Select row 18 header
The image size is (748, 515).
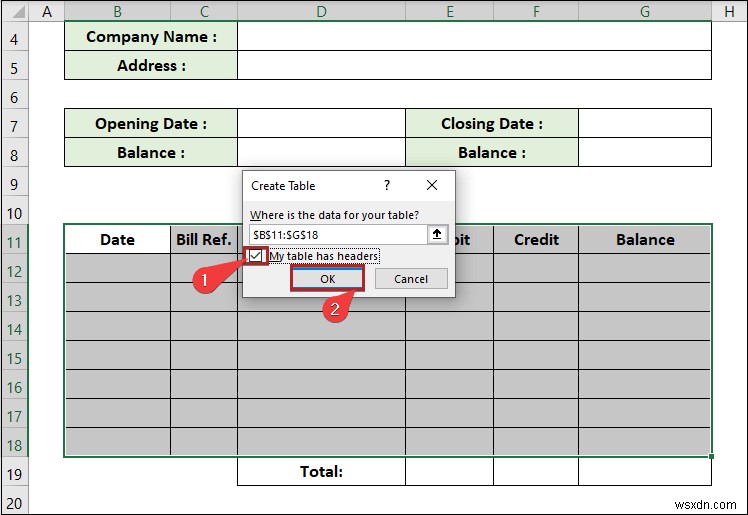point(14,445)
